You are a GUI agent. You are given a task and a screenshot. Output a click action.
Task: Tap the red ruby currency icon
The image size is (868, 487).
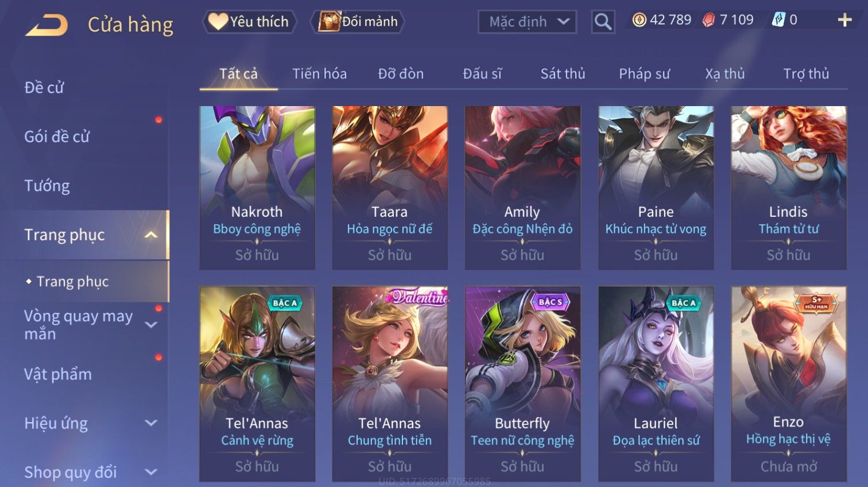pyautogui.click(x=708, y=20)
